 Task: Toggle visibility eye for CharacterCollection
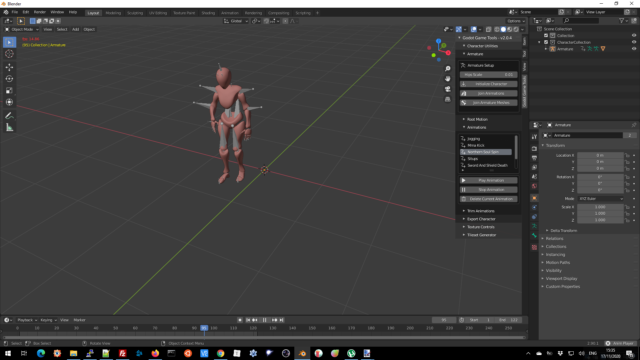point(634,42)
